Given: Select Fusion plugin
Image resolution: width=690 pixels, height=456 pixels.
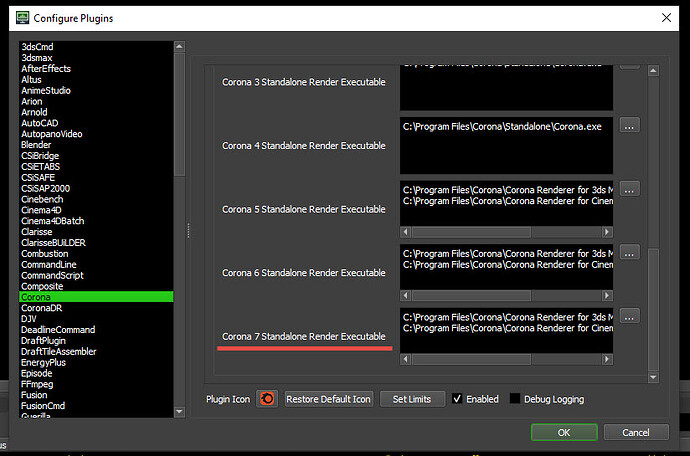Looking at the screenshot, I should [x=96, y=395].
